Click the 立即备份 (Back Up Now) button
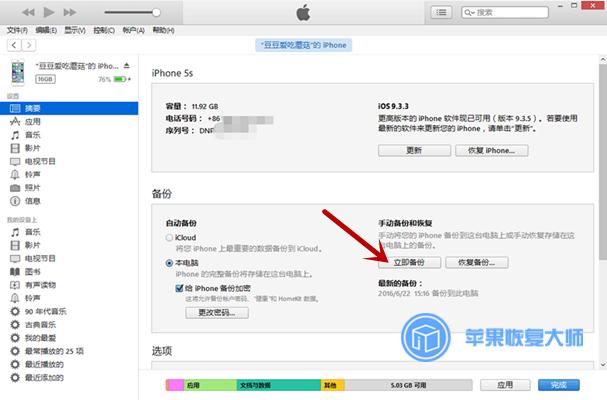 pos(409,262)
